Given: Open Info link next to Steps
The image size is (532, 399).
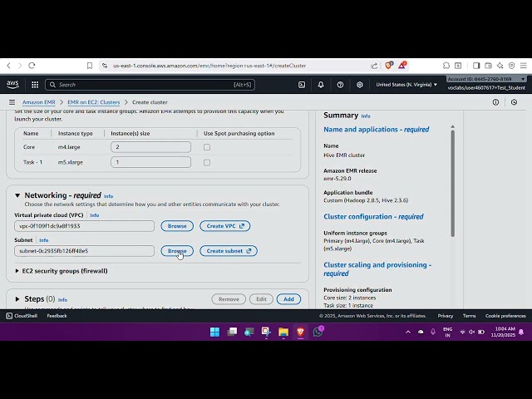Looking at the screenshot, I should coord(62,300).
